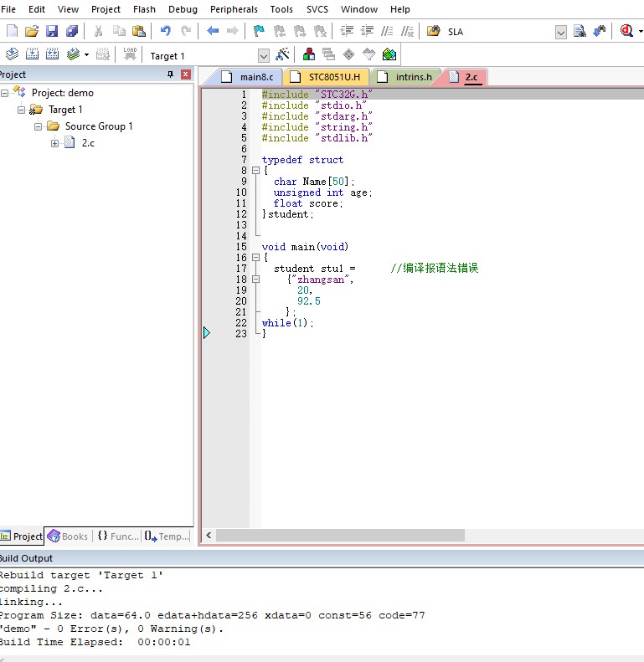The image size is (644, 662).
Task: Pin the Project panel
Action: [x=170, y=74]
